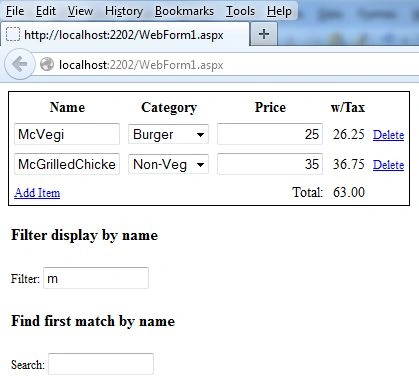Screen dimensions: 419x383
Task: Delete the McVegi row
Action: [x=388, y=135]
